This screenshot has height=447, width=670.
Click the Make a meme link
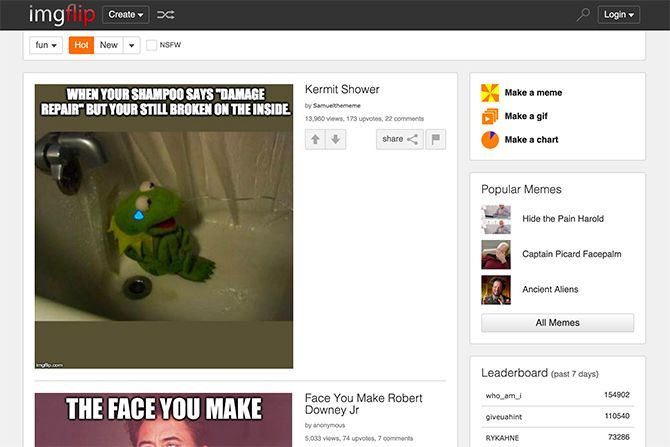533,93
